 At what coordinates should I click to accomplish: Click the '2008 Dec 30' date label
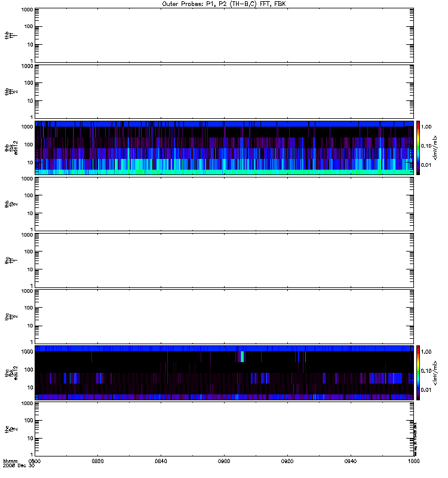19,465
